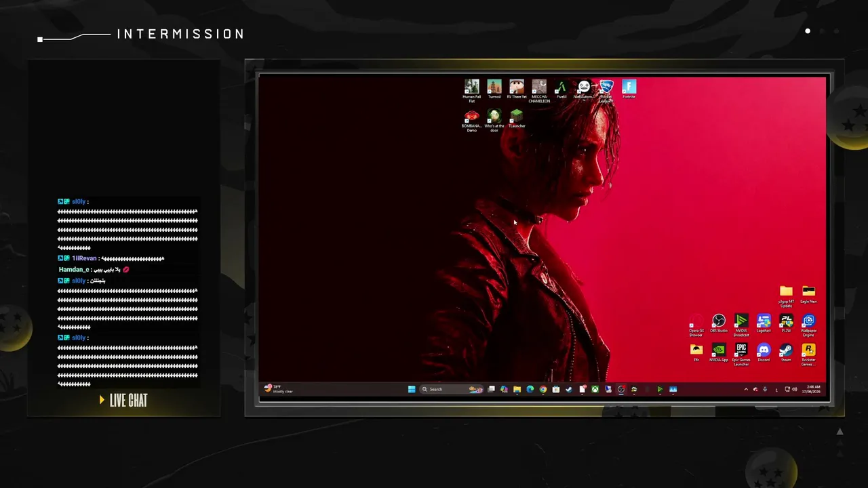The width and height of the screenshot is (868, 488).
Task: Select the PL2W desktop icon
Action: click(786, 324)
